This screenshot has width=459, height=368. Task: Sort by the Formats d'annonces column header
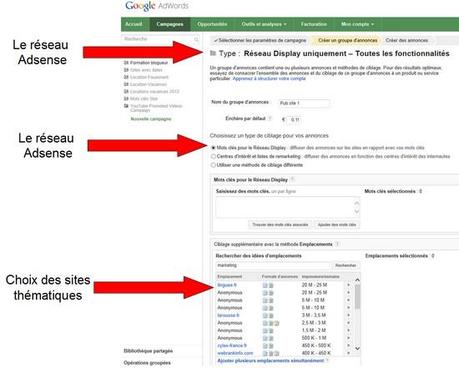[x=280, y=276]
